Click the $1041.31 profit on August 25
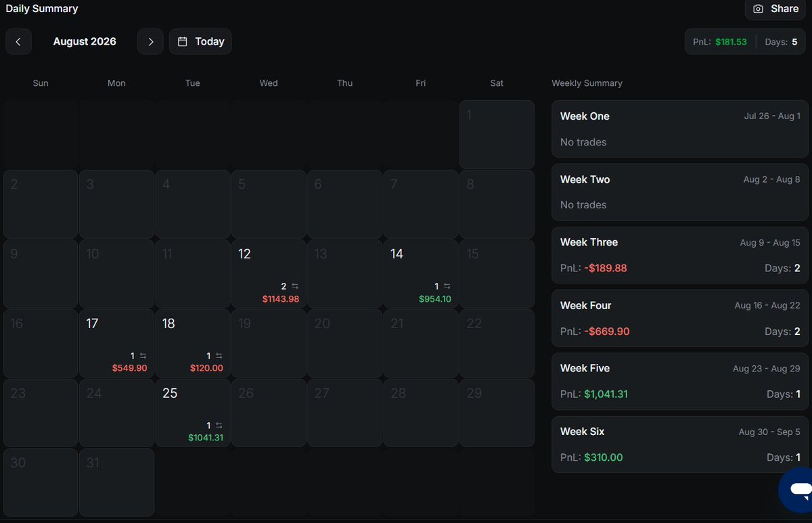This screenshot has height=523, width=812. pos(206,438)
